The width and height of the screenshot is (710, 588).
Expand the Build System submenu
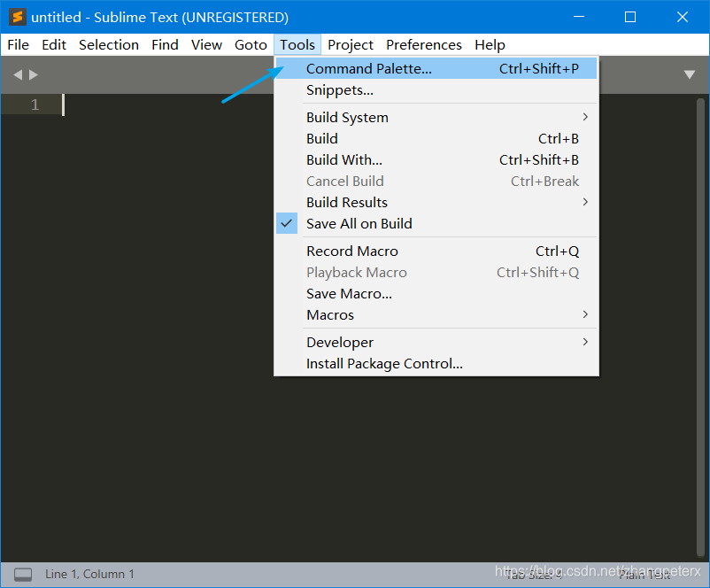436,117
